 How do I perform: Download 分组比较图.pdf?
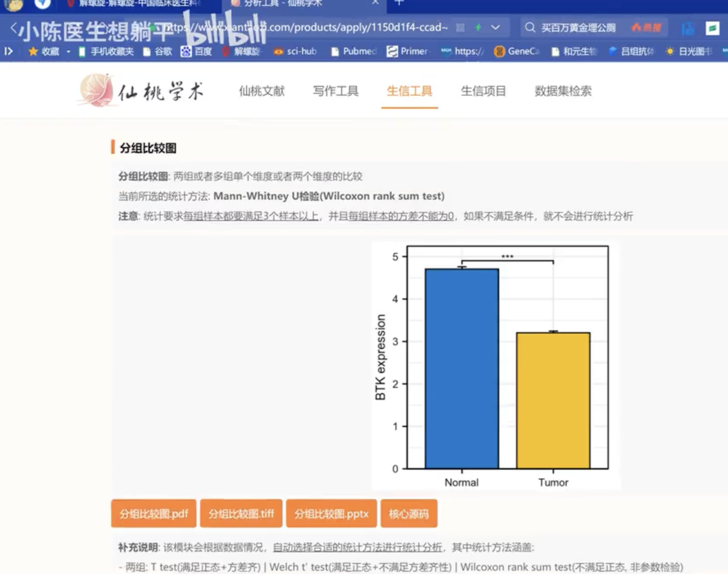click(153, 513)
